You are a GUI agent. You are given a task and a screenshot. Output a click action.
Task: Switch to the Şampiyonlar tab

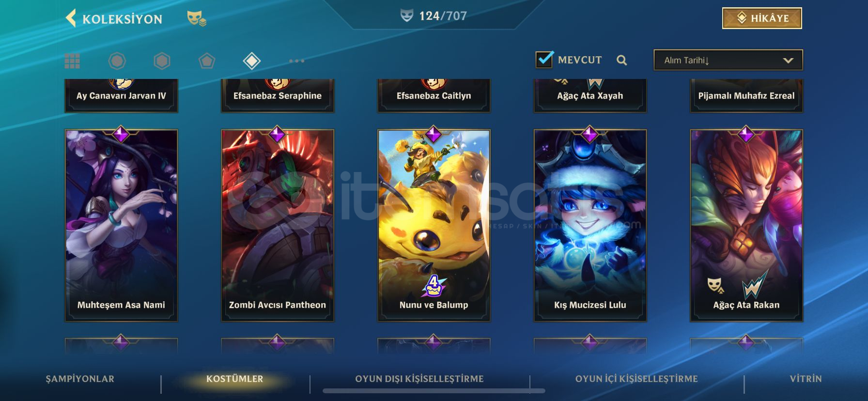point(80,379)
